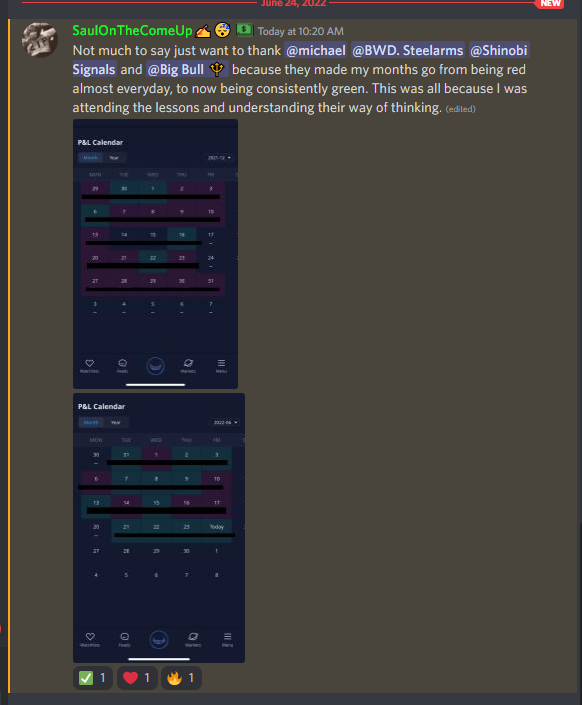Click the writing hand emoji beside the username
This screenshot has width=582, height=705.
(x=203, y=31)
